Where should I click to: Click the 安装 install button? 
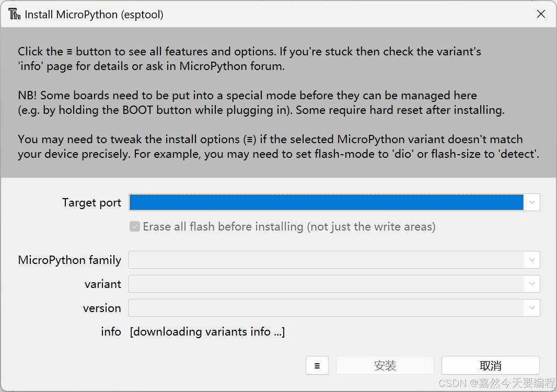[x=385, y=365]
